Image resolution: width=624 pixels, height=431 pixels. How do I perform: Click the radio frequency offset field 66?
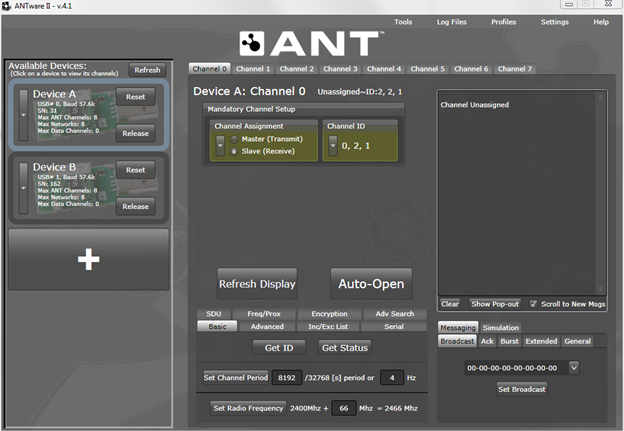coord(344,408)
